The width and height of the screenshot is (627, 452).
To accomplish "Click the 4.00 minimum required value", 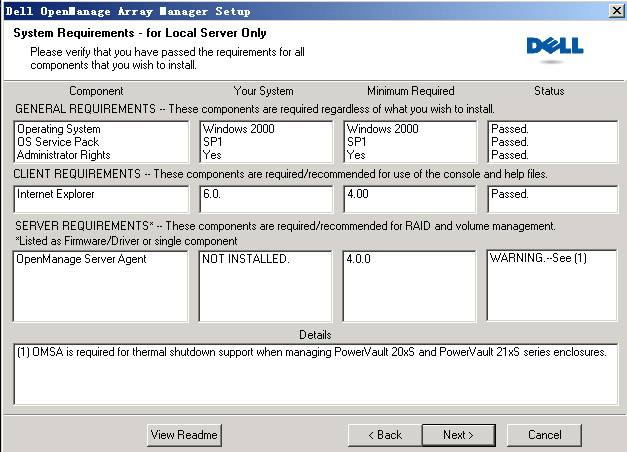I will click(x=358, y=194).
